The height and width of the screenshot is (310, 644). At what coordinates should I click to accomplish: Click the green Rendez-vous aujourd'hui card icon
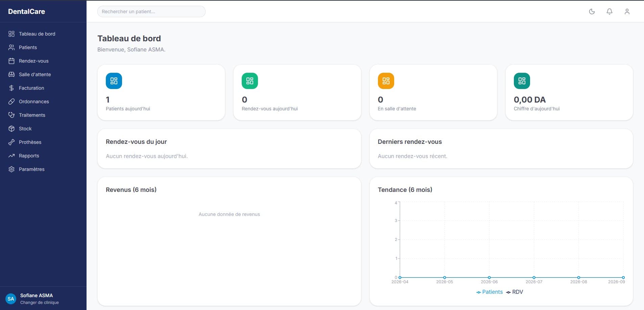(250, 81)
